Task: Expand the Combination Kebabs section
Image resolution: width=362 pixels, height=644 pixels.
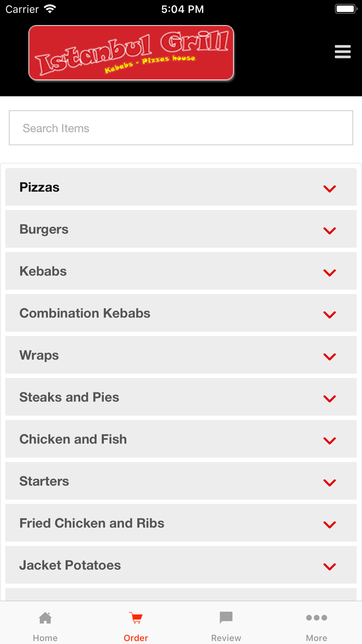Action: tap(181, 313)
